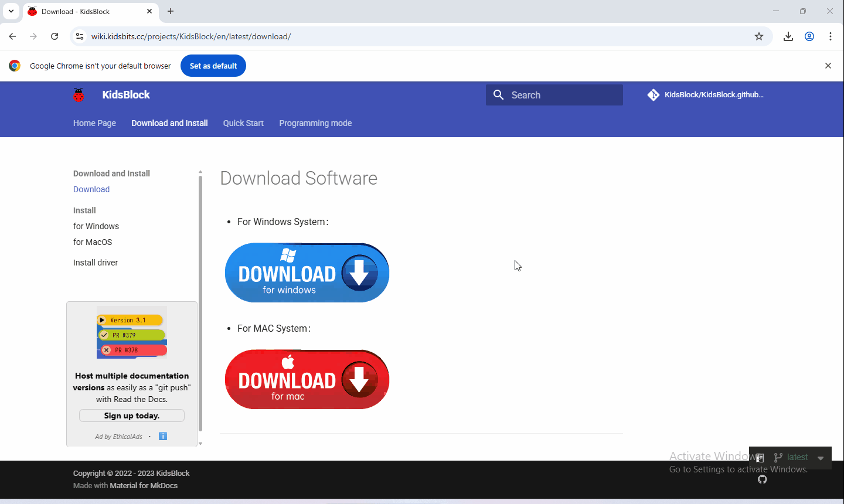Click the git icon beside the KidsBlock repository name
844x504 pixels.
click(654, 95)
